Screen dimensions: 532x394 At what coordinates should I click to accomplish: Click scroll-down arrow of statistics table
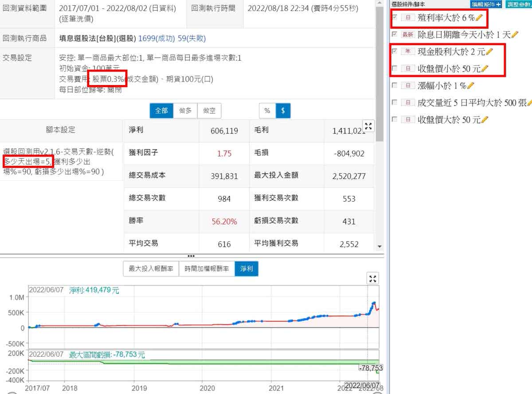point(379,246)
